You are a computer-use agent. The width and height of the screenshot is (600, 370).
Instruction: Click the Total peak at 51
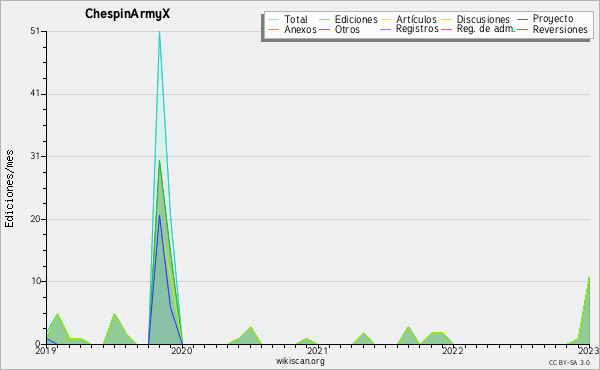[x=160, y=32]
